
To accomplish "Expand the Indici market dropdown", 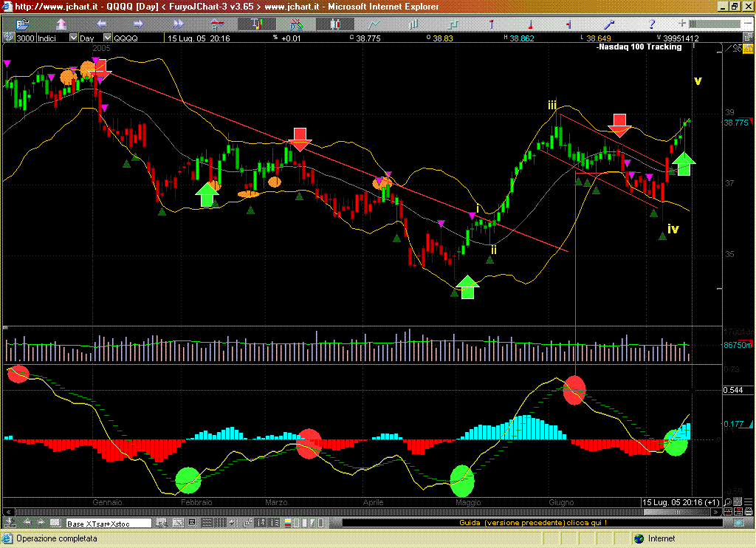I will [x=73, y=38].
